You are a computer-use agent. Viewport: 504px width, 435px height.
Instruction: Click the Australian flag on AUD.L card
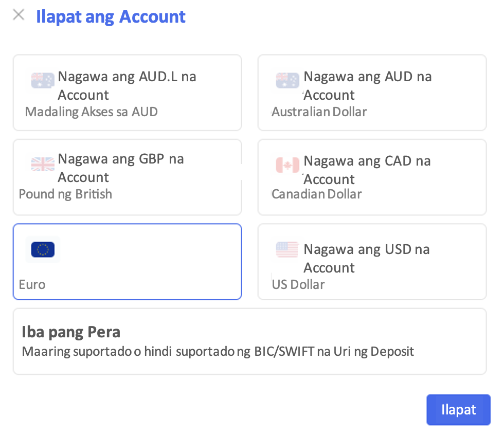(43, 80)
